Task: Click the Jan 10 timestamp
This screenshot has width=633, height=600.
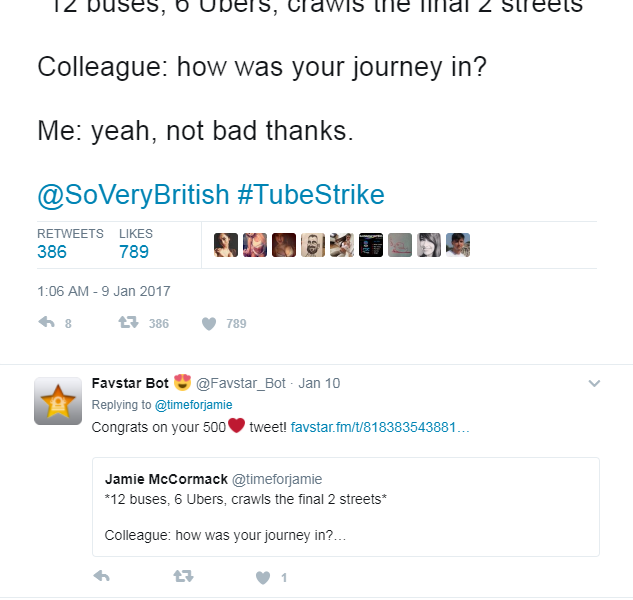Action: pyautogui.click(x=319, y=383)
